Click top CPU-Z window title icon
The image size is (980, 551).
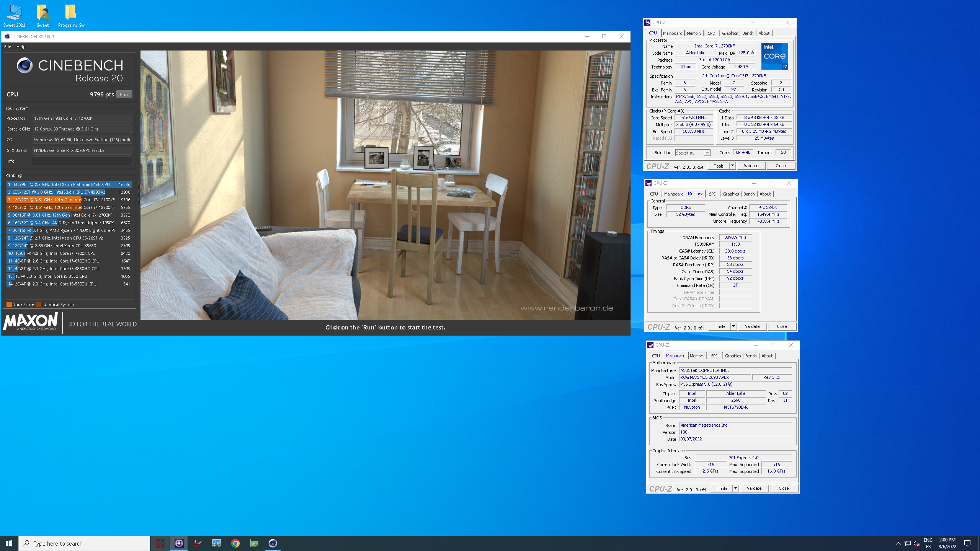[x=647, y=23]
